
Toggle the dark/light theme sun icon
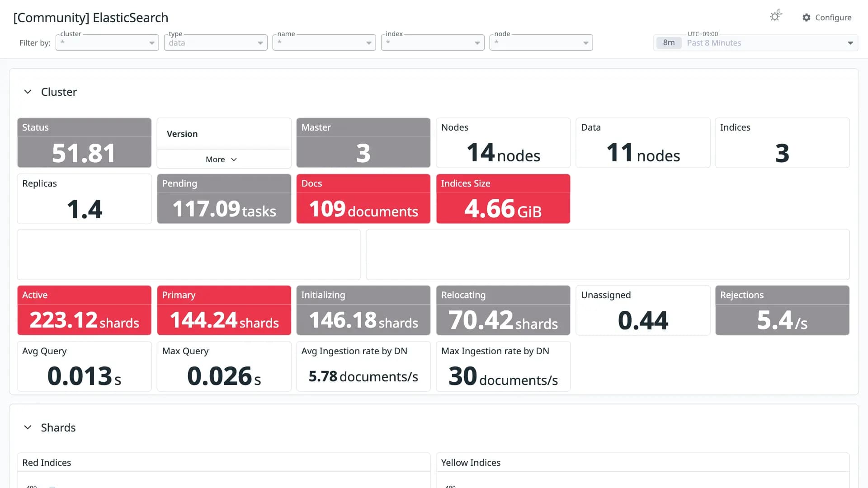[776, 16]
